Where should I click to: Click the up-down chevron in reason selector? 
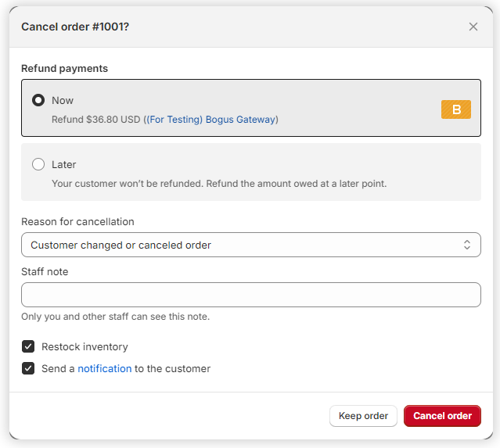(x=466, y=245)
